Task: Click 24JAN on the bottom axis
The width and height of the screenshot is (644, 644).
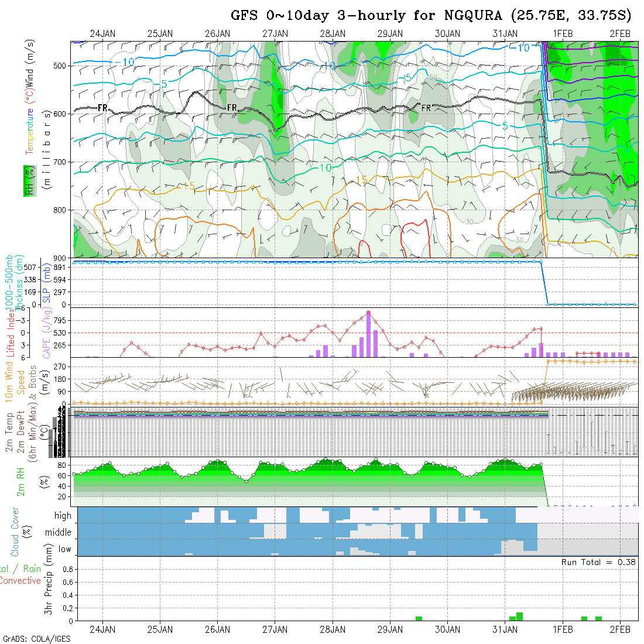Action: click(102, 629)
